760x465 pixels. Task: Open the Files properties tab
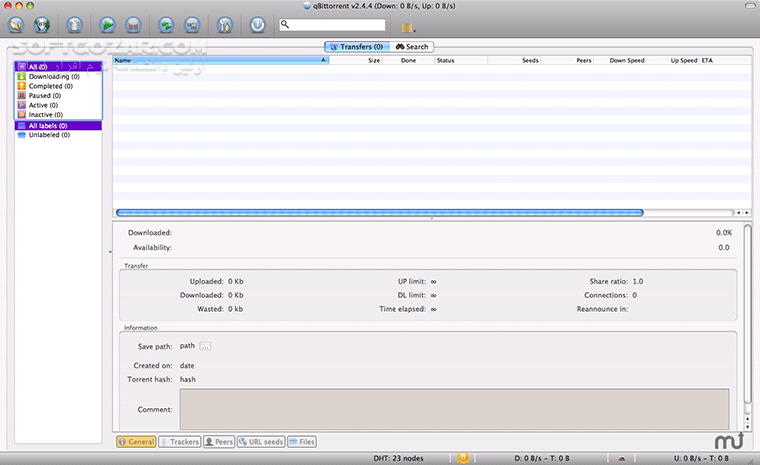302,442
